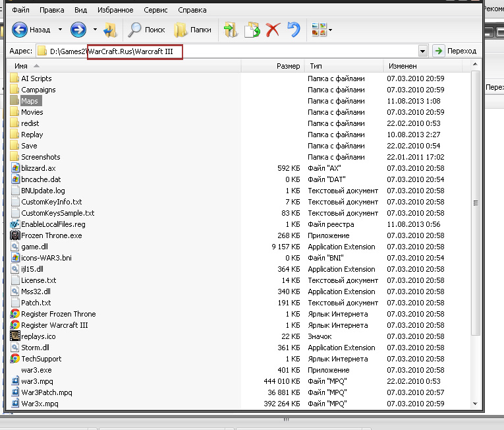Open the Справка menu
Image resolution: width=504 pixels, height=430 pixels.
point(192,10)
